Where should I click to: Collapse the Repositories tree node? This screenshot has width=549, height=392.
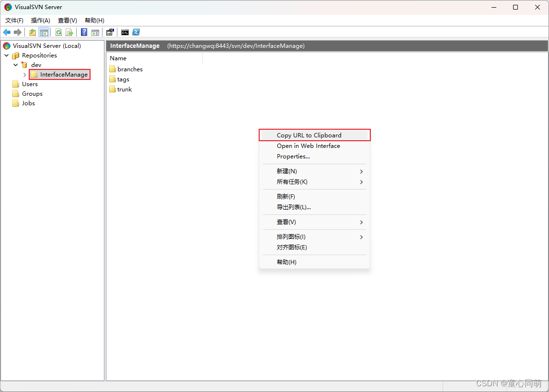click(7, 55)
